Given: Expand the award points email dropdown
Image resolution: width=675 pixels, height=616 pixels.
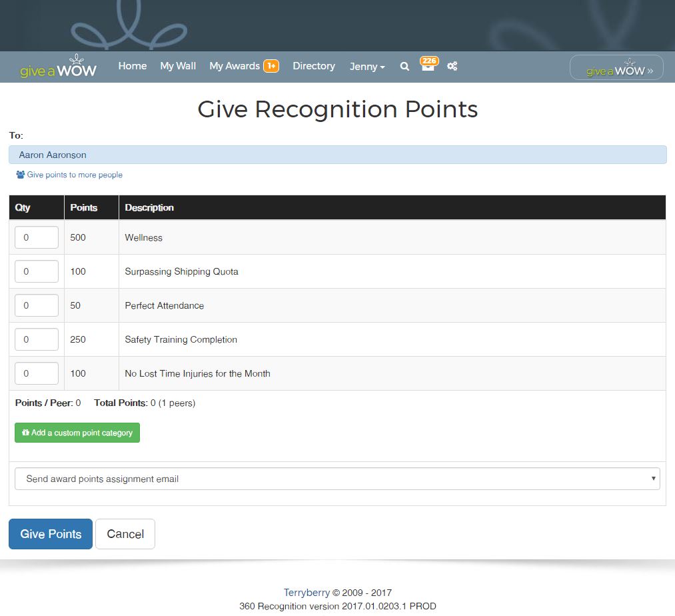Looking at the screenshot, I should point(337,479).
